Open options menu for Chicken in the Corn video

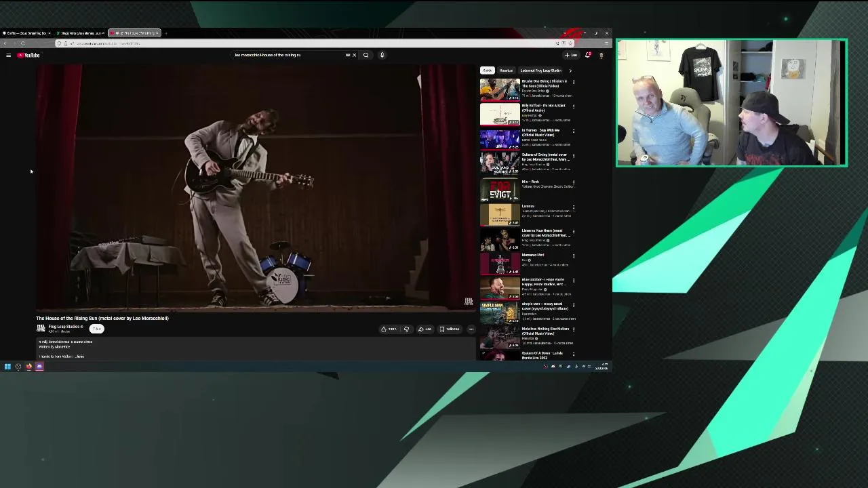[574, 82]
